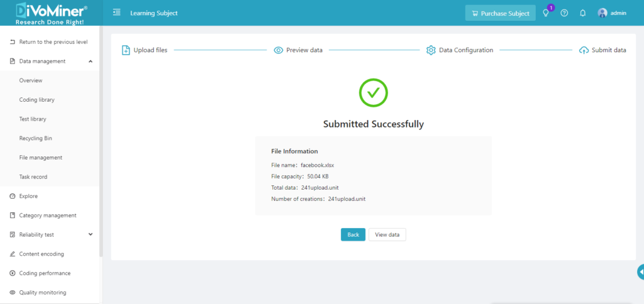The image size is (644, 304).
Task: Click the sidebar vertical scrollbar
Action: pyautogui.click(x=101, y=141)
